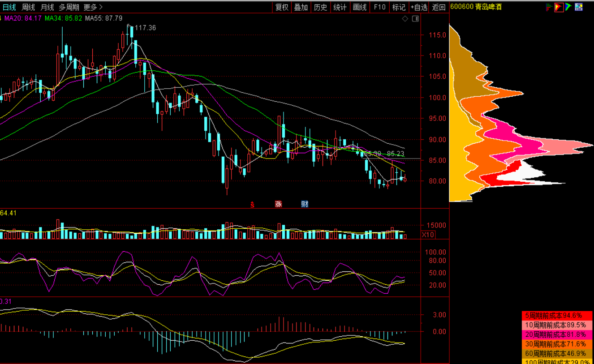Switch to the 日线 daily chart tab

[x=9, y=7]
